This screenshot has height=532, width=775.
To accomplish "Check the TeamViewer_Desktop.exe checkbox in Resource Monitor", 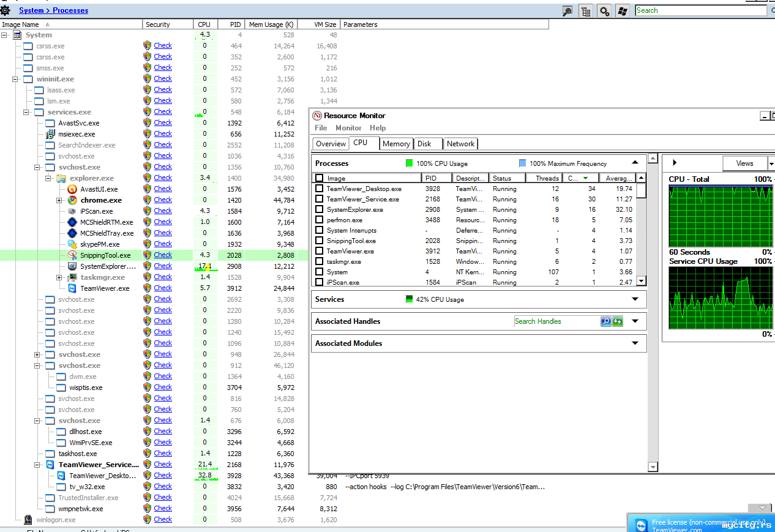I will click(319, 189).
